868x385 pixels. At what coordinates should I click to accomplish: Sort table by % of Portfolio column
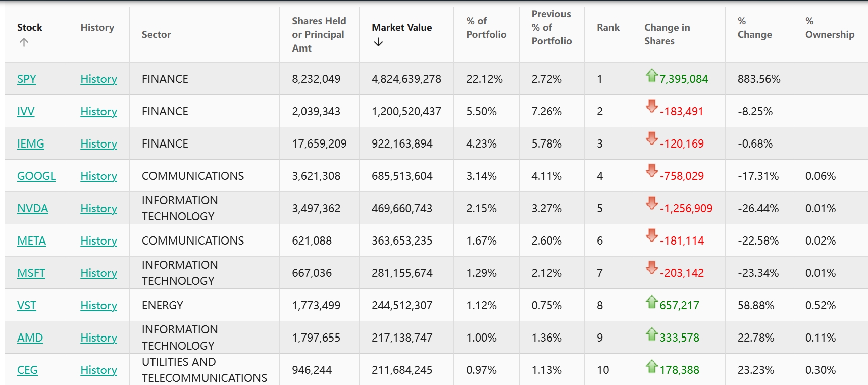click(x=486, y=28)
